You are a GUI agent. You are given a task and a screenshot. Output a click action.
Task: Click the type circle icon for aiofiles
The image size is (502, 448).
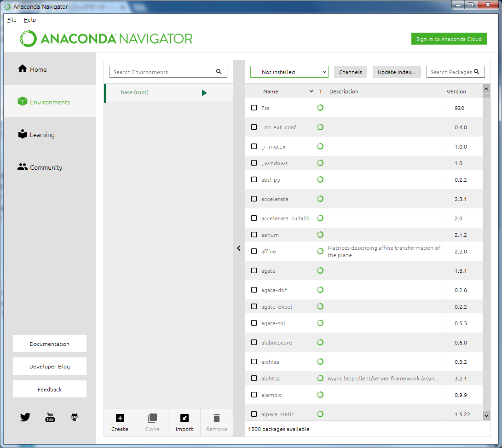[320, 362]
